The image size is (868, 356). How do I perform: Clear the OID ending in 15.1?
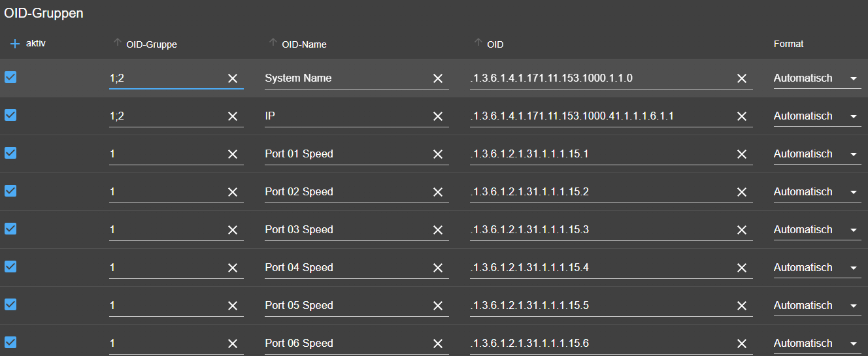click(742, 154)
